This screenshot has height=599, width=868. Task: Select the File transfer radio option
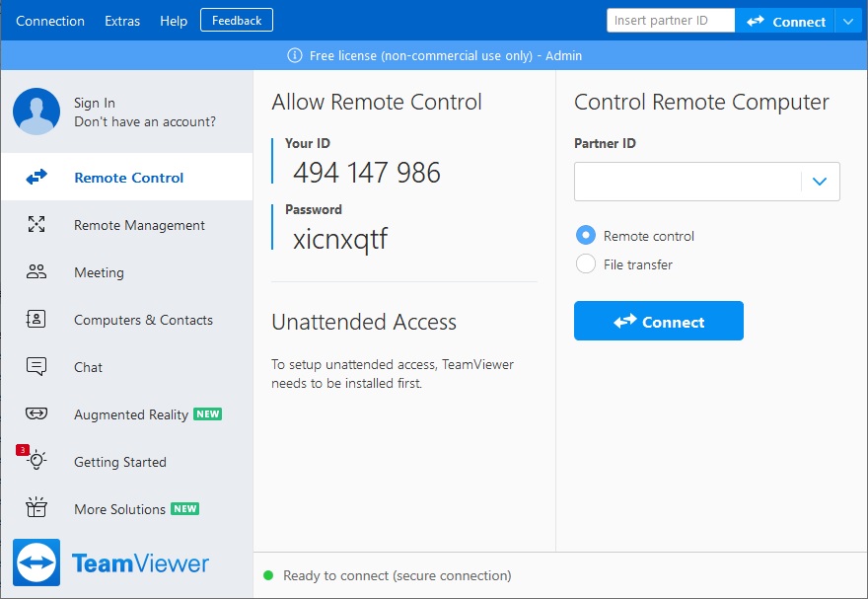586,264
